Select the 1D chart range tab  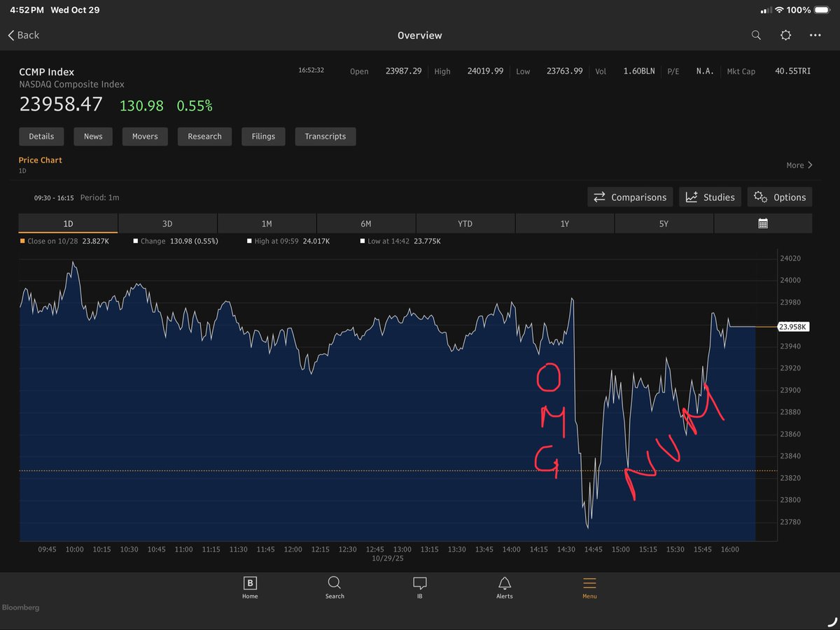(x=68, y=223)
